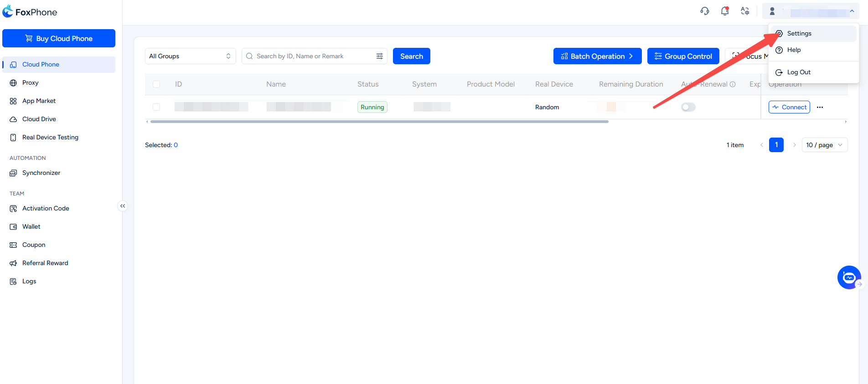Image resolution: width=868 pixels, height=384 pixels.
Task: Open the 10 / page dropdown
Action: click(x=825, y=145)
